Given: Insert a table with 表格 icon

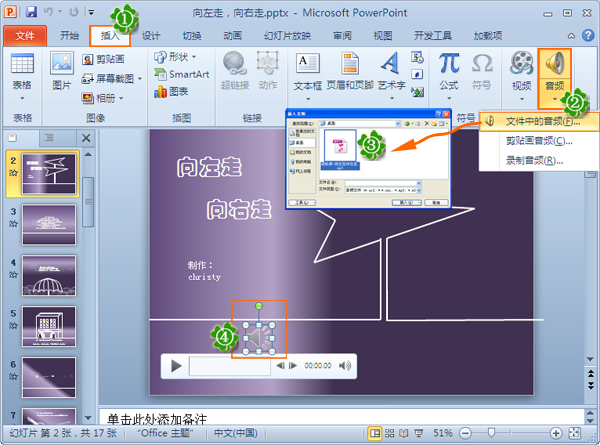Looking at the screenshot, I should point(22,64).
